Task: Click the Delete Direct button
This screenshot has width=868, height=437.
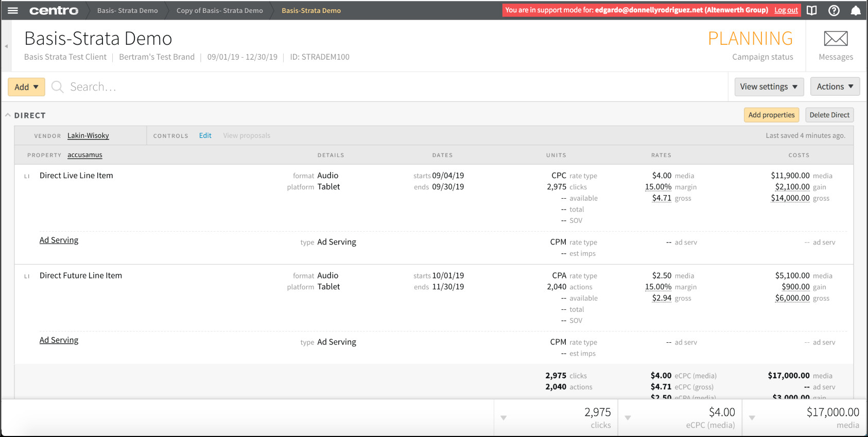Action: 829,115
